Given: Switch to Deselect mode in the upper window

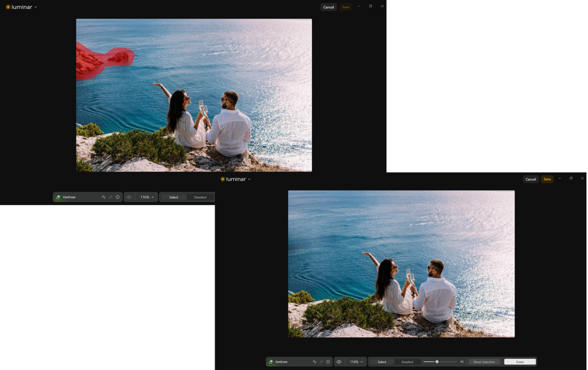Looking at the screenshot, I should point(200,197).
